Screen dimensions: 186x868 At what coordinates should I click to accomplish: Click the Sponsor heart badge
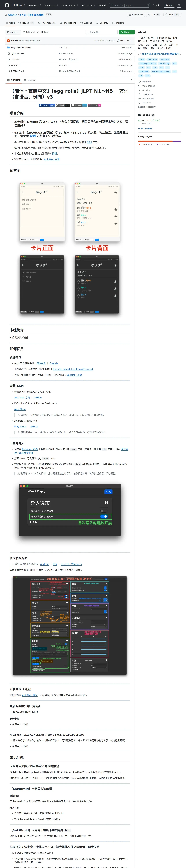[94, 105]
